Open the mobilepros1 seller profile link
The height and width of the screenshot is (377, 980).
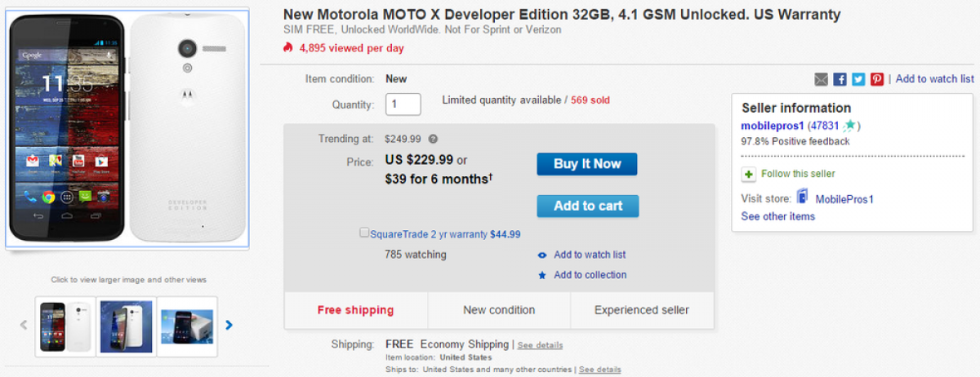(x=772, y=126)
